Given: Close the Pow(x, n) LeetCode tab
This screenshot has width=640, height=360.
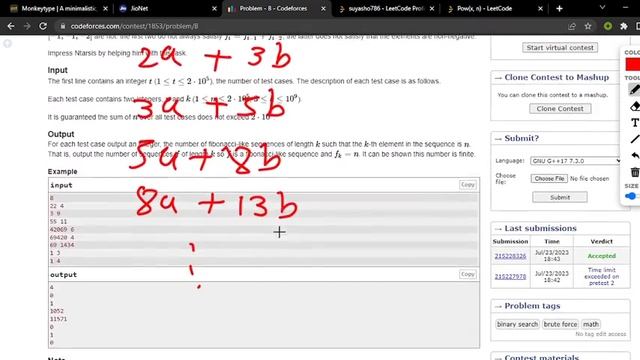Looking at the screenshot, I should coord(540,8).
